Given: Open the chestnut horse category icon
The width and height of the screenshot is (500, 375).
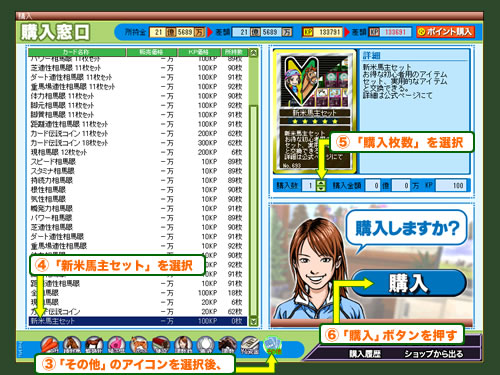Looking at the screenshot, I should tap(139, 345).
